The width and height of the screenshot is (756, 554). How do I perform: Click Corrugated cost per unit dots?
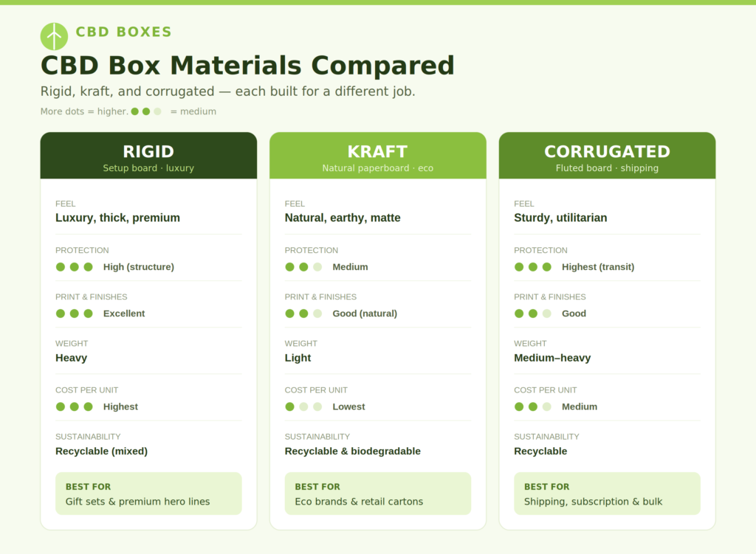(x=533, y=406)
